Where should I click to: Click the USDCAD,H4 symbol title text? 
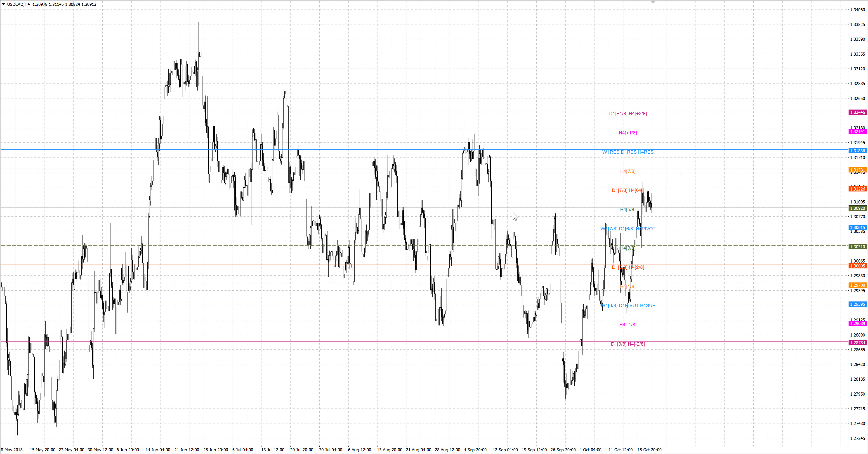(x=18, y=4)
